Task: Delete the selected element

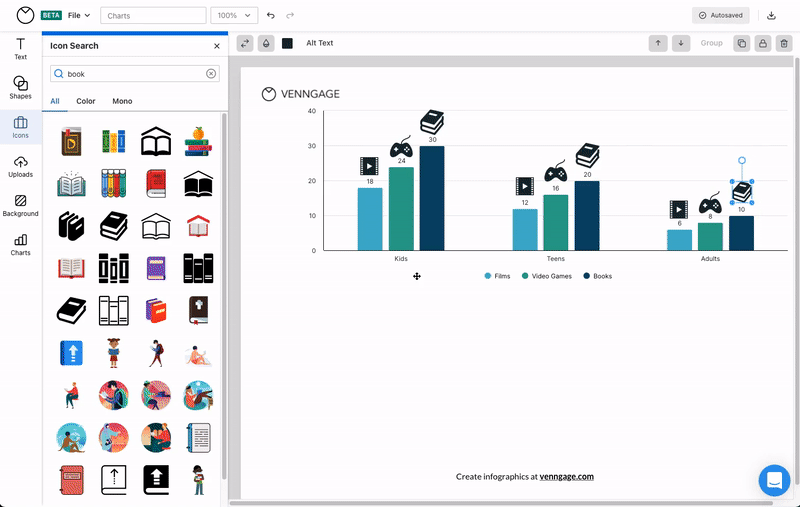Action: (x=784, y=43)
